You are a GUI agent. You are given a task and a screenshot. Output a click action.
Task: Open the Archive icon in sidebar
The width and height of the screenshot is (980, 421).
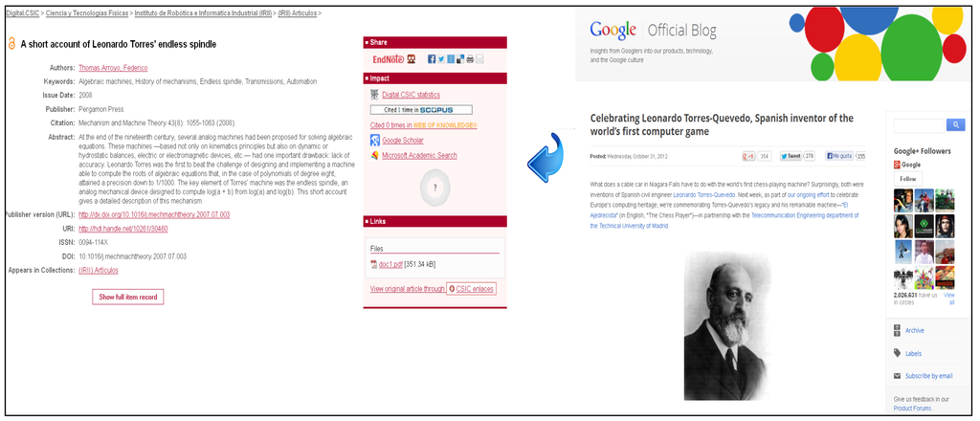pyautogui.click(x=896, y=330)
